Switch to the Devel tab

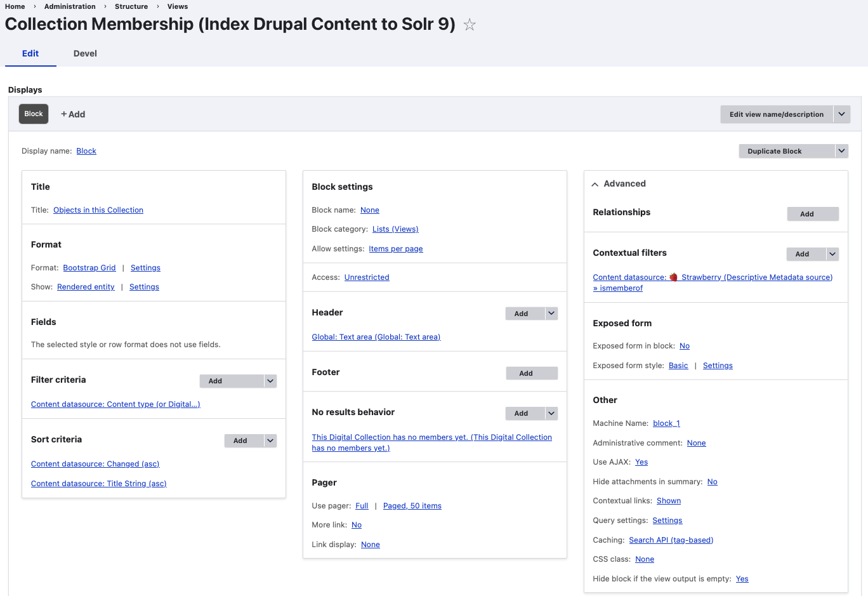coord(85,54)
